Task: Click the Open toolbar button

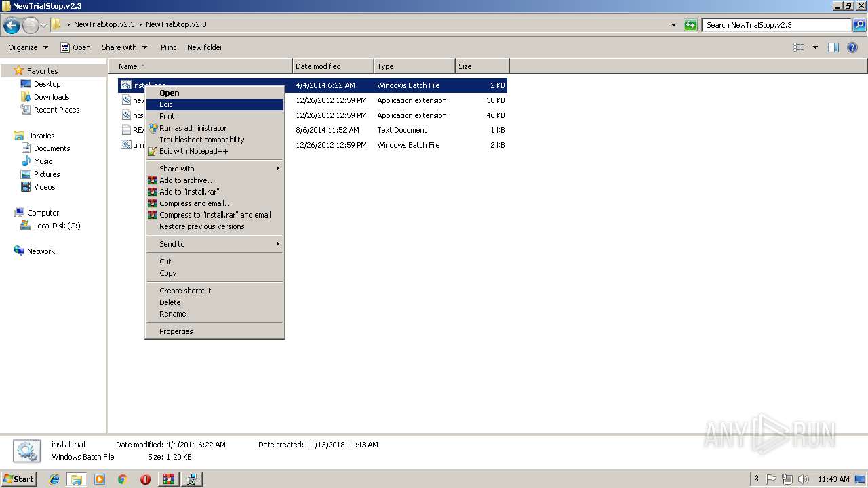Action: coord(75,47)
